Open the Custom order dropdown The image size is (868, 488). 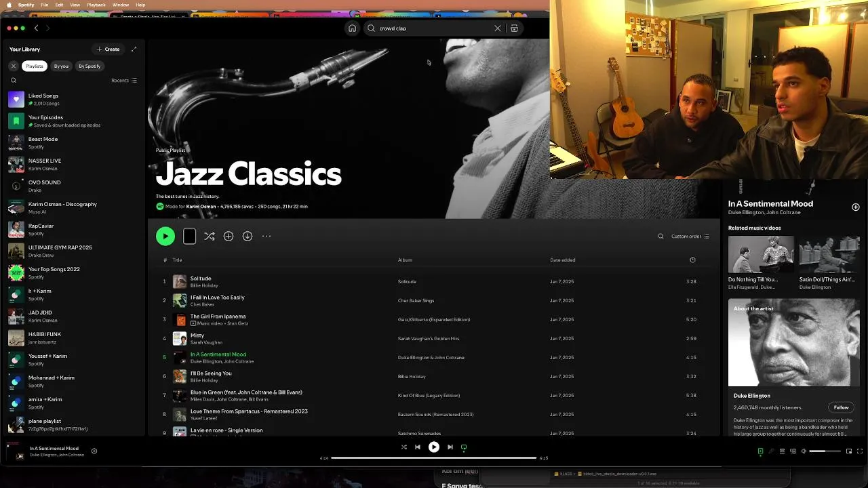click(x=690, y=236)
